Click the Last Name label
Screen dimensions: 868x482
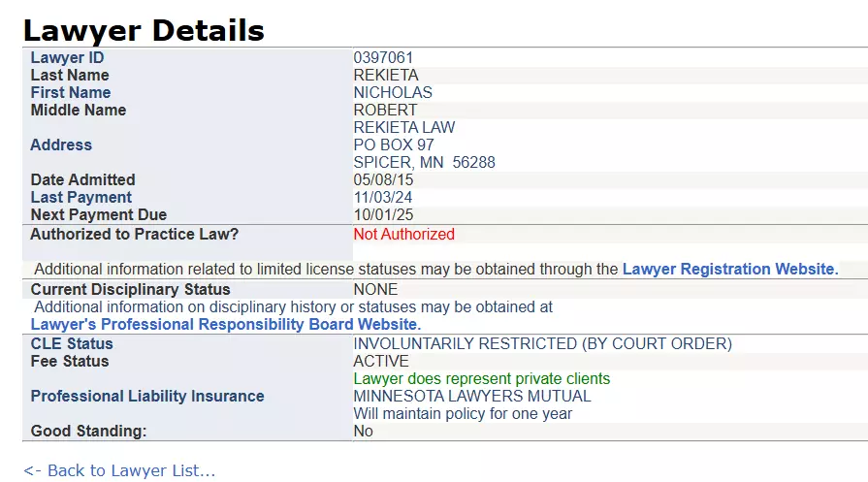coord(70,76)
